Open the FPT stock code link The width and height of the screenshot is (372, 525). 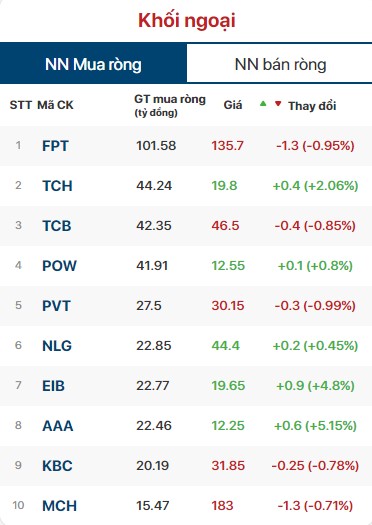click(x=55, y=146)
